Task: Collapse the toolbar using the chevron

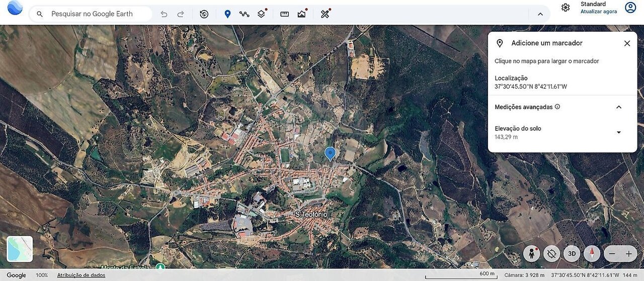Action: click(540, 14)
